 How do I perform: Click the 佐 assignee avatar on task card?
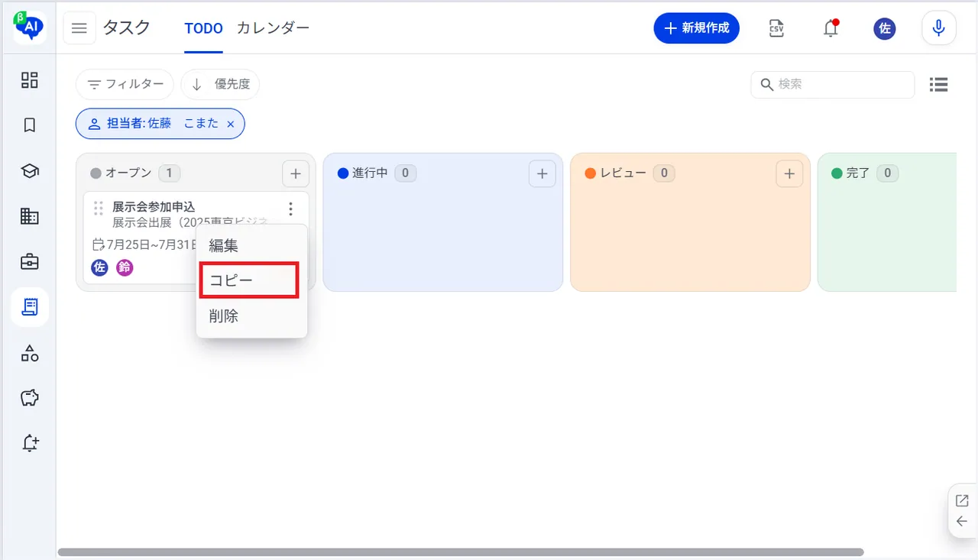pos(99,267)
